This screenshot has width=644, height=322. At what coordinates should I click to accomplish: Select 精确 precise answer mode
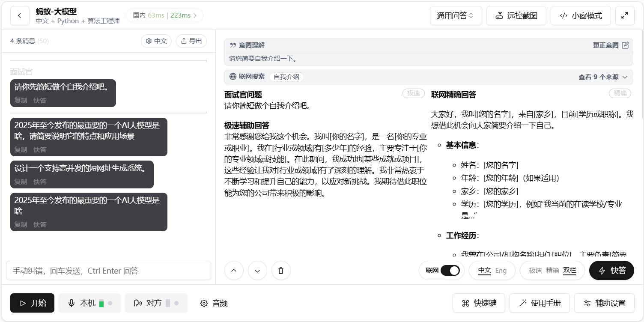(x=552, y=271)
